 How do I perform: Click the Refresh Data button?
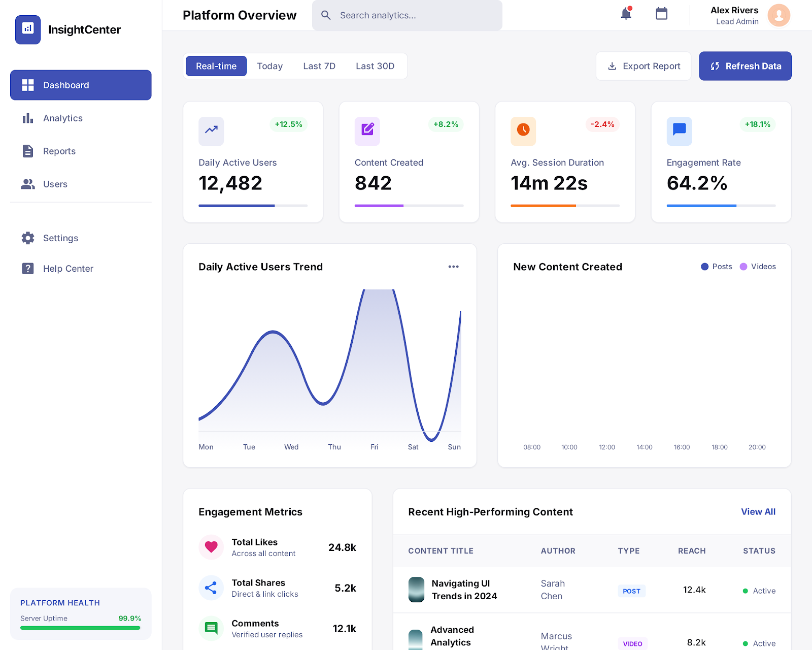coord(745,66)
